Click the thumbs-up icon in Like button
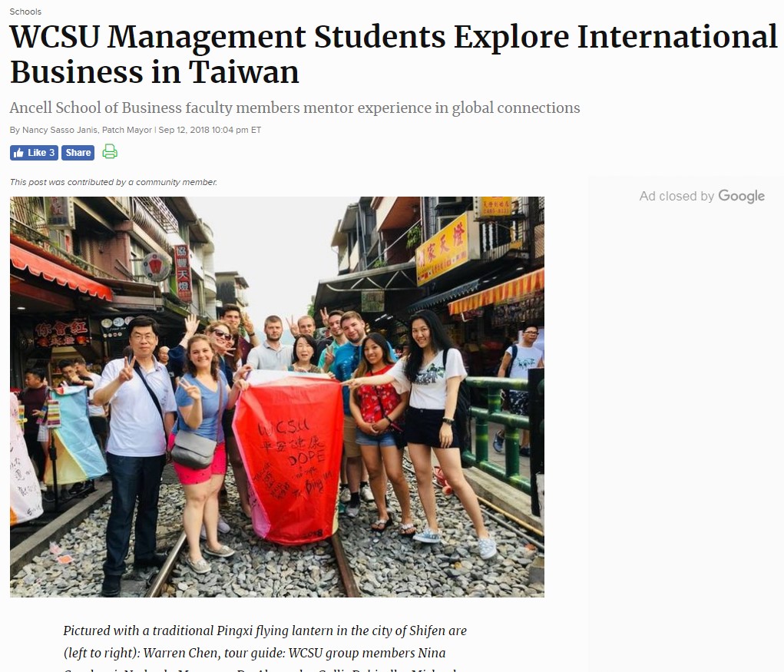This screenshot has height=672, width=784. 18,153
